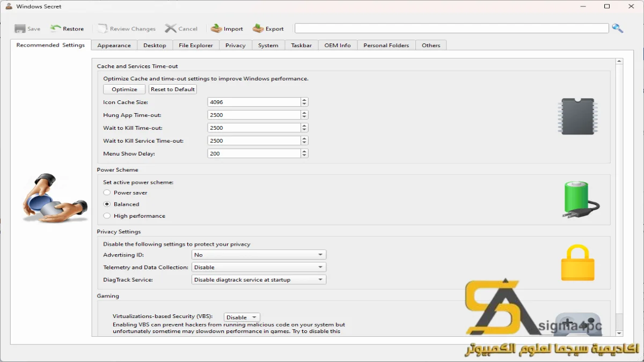Open the Virtualizations-based Security Disable dropdown
This screenshot has width=644, height=362.
point(241,317)
